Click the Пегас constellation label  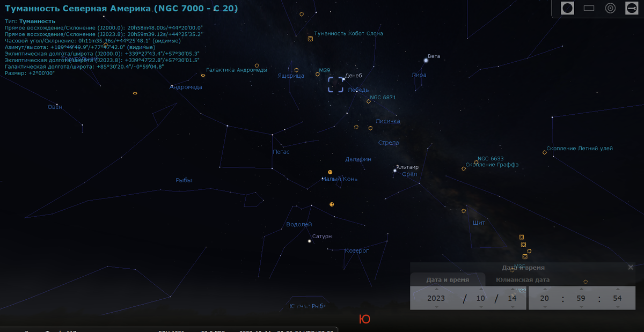tap(281, 152)
